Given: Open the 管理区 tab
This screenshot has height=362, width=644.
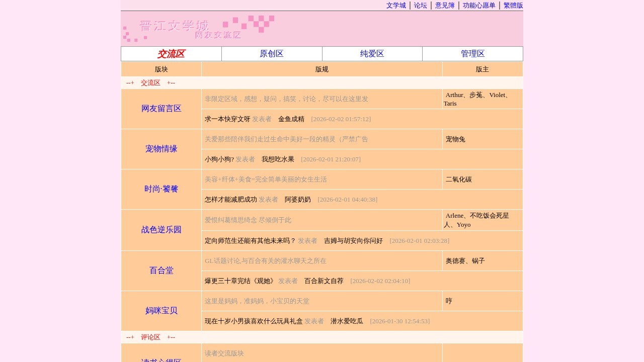Looking at the screenshot, I should pos(472,53).
